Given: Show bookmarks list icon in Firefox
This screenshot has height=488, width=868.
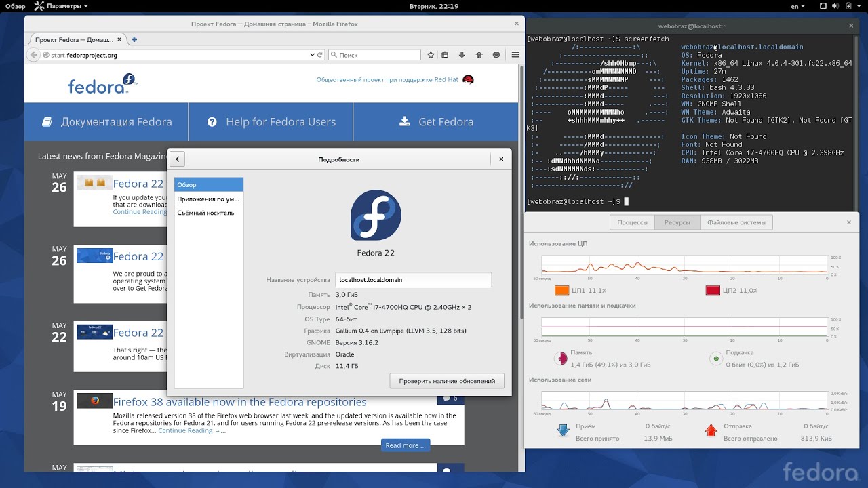Looking at the screenshot, I should [445, 55].
